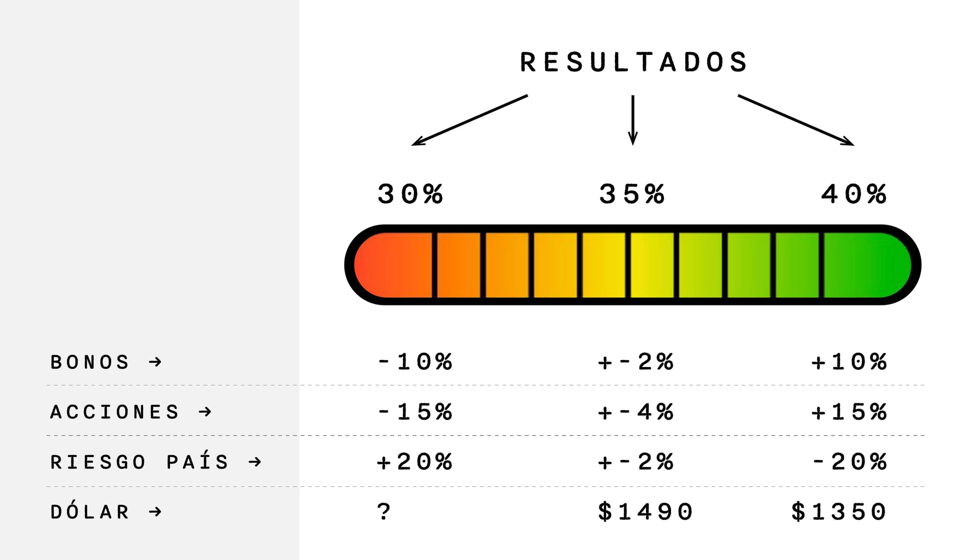Image resolution: width=958 pixels, height=560 pixels.
Task: Click the -10% value in the BONOS row
Action: click(415, 362)
